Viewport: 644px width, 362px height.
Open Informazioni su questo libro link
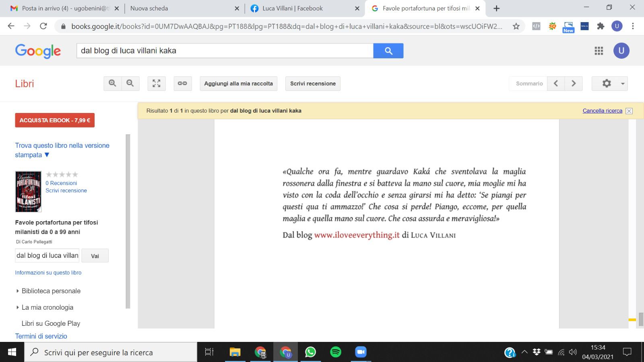(48, 273)
